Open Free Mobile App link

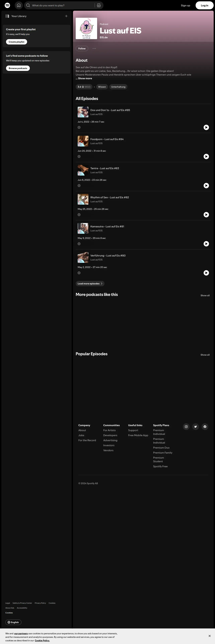click(x=138, y=435)
